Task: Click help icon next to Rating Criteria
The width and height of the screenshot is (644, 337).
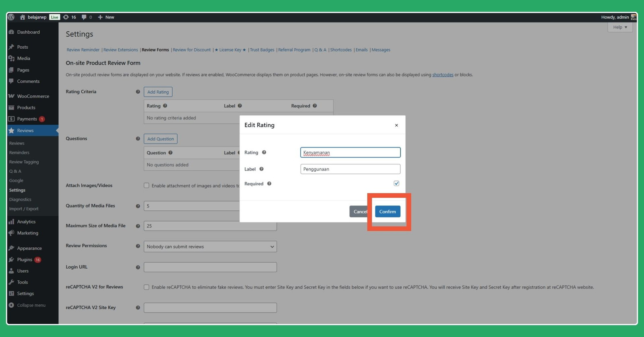Action: pyautogui.click(x=138, y=92)
